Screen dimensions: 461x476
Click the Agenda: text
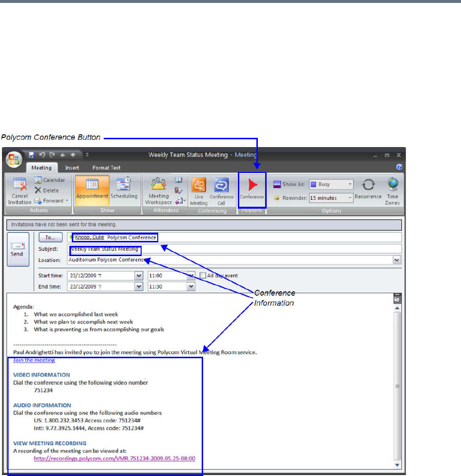[23, 307]
